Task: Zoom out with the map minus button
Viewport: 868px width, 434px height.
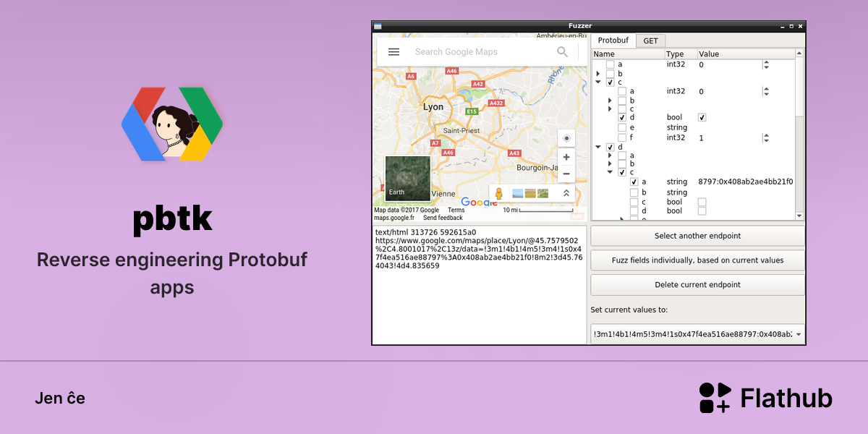Action: [566, 174]
